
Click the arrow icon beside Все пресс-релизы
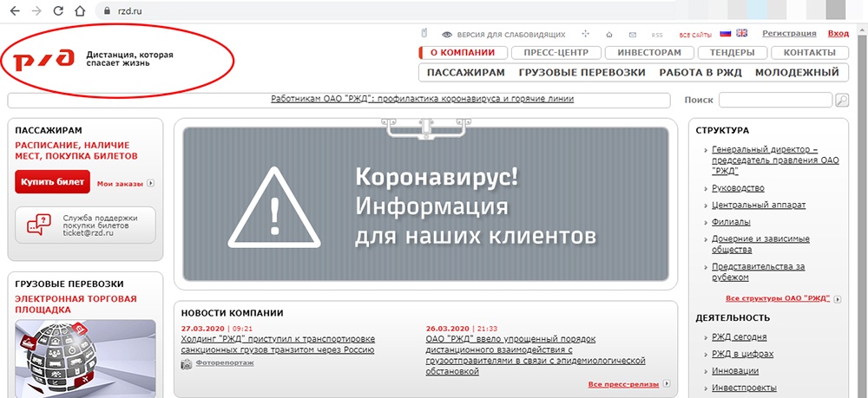[x=667, y=383]
